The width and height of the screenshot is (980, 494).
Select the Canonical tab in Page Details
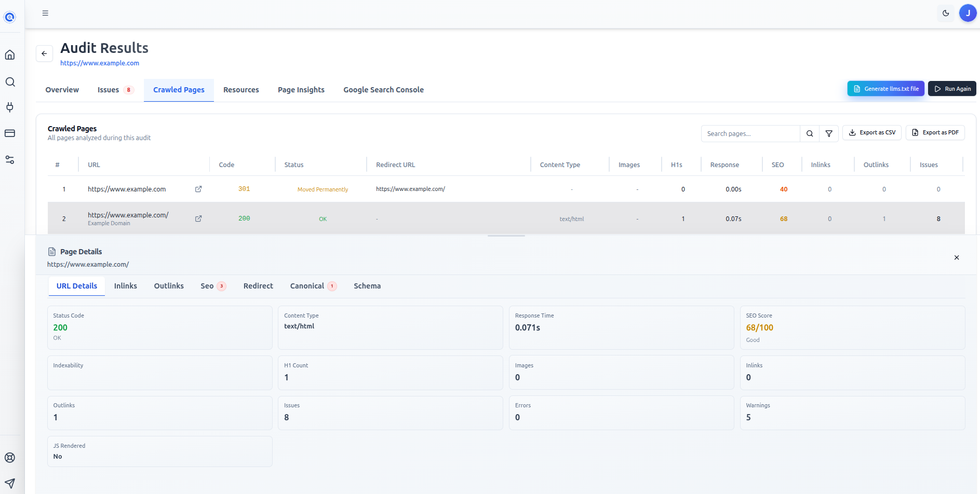307,286
